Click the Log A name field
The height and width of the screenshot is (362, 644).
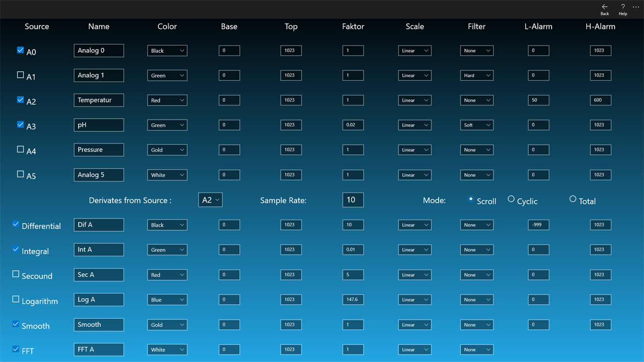(x=99, y=299)
